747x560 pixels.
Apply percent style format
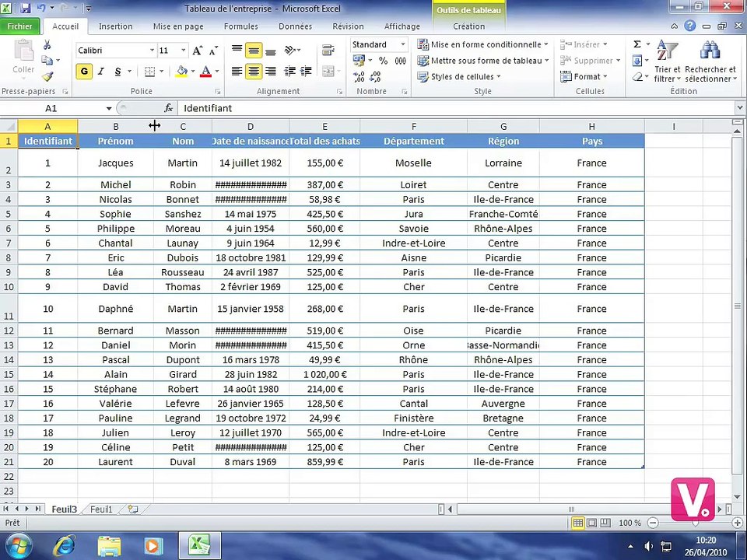click(383, 61)
